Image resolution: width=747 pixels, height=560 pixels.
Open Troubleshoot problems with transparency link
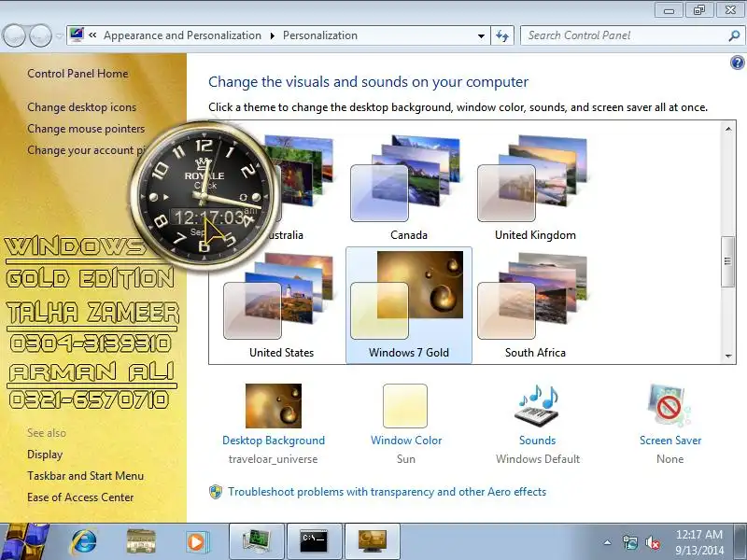point(387,492)
